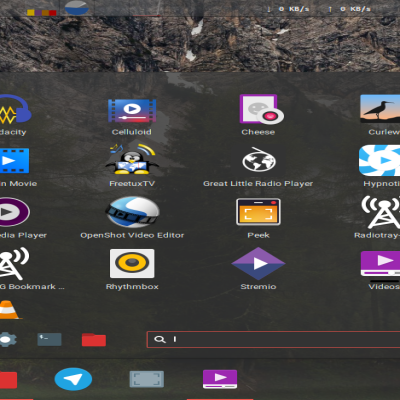Click the 'Cheese' label
The image size is (400, 400).
[x=258, y=132]
